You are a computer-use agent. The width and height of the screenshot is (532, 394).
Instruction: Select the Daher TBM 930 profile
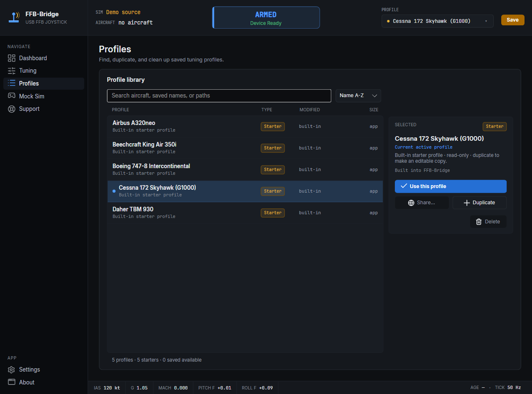(245, 213)
